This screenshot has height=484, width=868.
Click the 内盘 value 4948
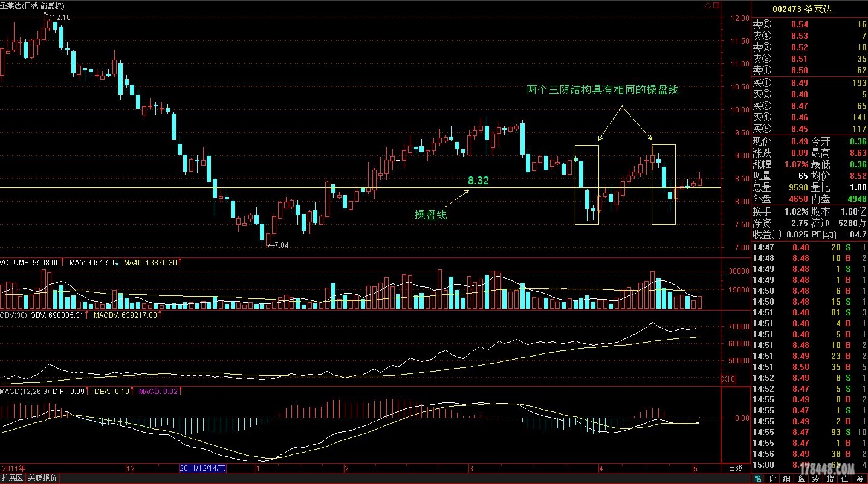(857, 199)
